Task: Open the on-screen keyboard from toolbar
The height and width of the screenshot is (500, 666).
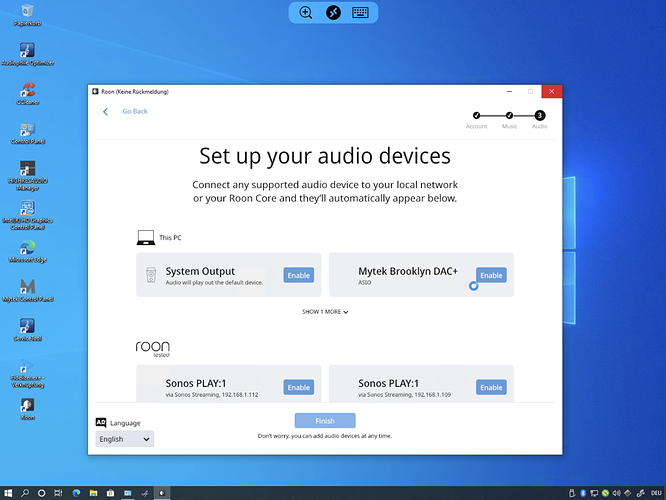Action: pyautogui.click(x=360, y=12)
